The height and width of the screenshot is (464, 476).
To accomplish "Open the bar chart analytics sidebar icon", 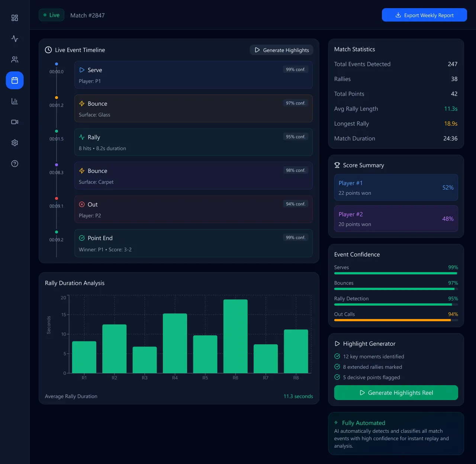I will 15,101.
